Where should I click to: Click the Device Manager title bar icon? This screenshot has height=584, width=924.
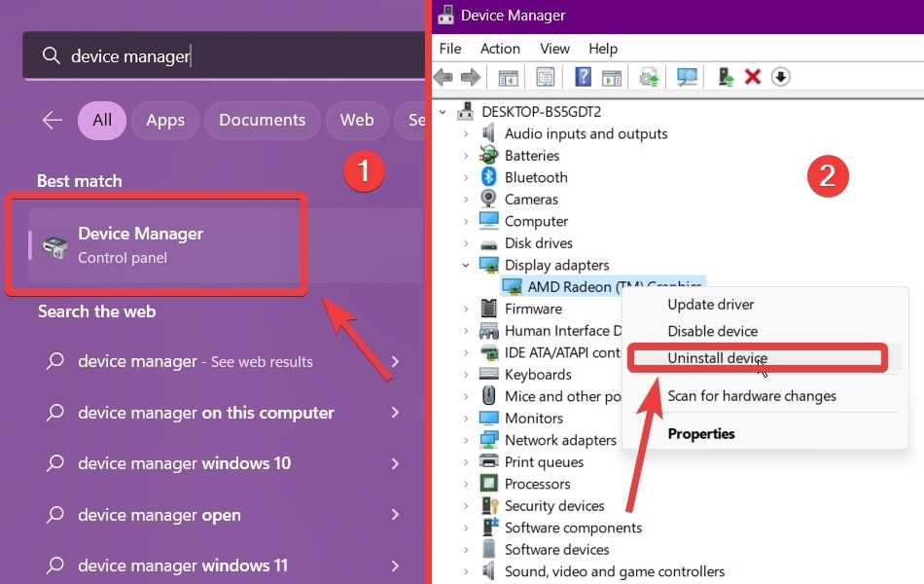[x=446, y=15]
